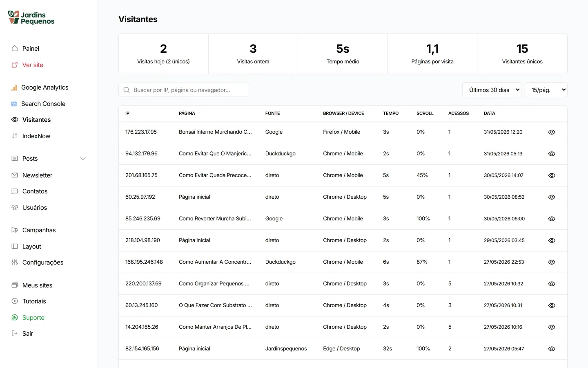The image size is (588, 368).
Task: Click page cell 'Bonsai Interno Murchando C...'
Action: point(215,132)
